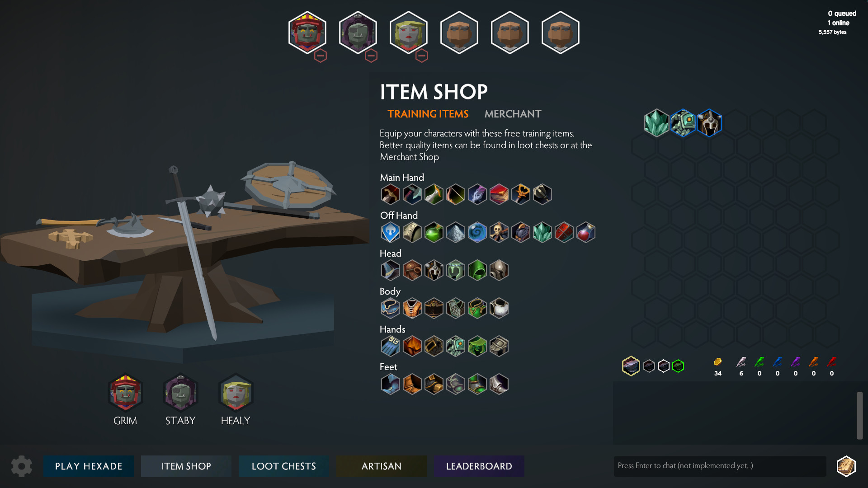This screenshot has width=868, height=488.
Task: Open the journal book icon beside chat
Action: tap(846, 466)
